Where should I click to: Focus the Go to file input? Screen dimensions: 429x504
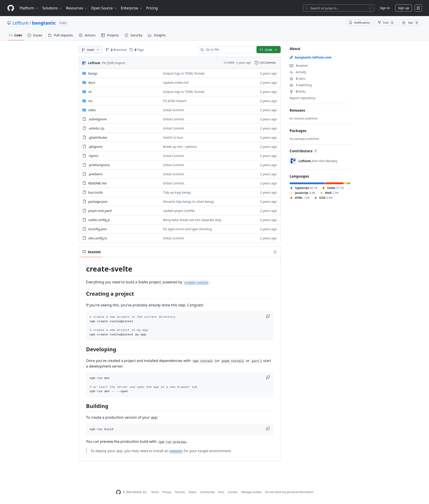[226, 50]
